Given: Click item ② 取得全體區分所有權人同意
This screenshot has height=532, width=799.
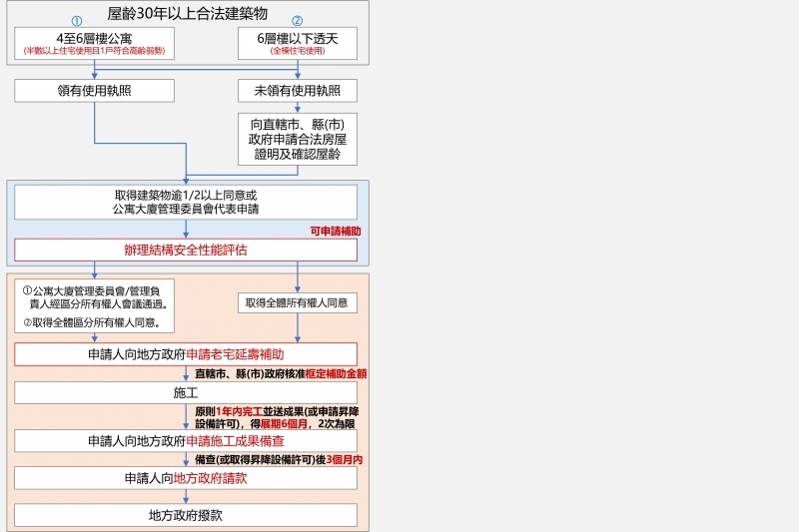Looking at the screenshot, I should 92,322.
